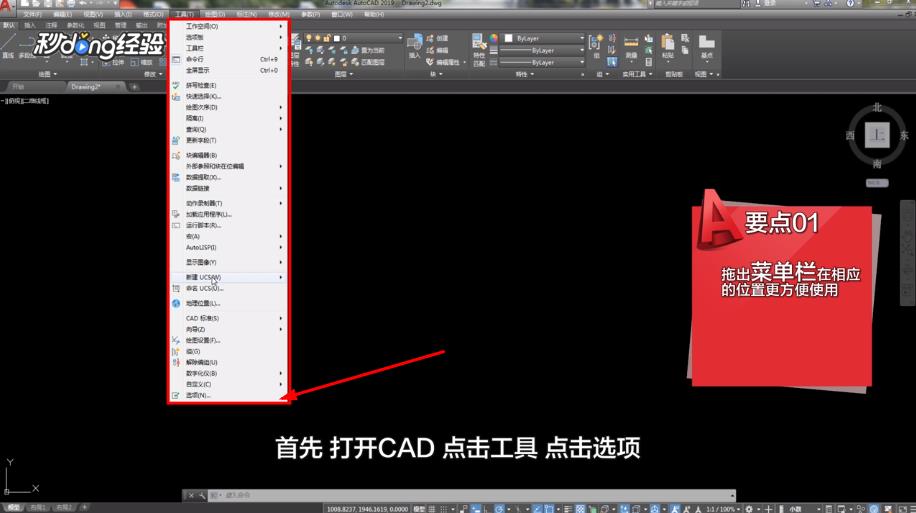This screenshot has width=916, height=513.
Task: Click the 拼写检查(E) menu icon
Action: tap(176, 85)
